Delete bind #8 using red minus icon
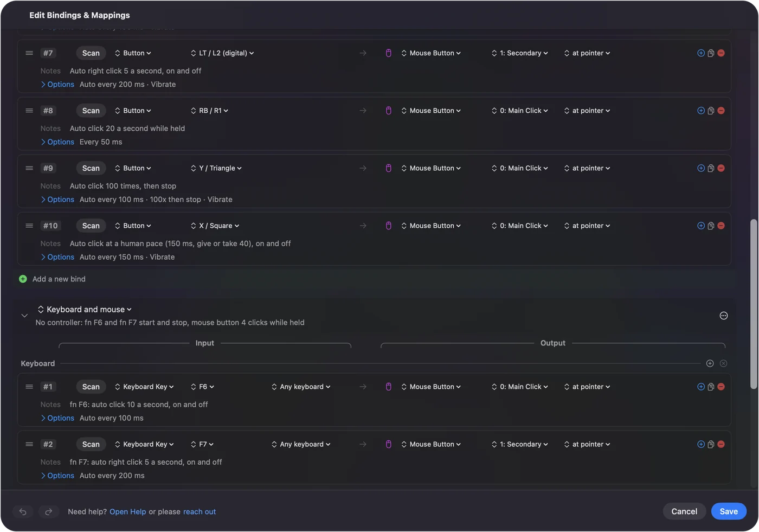The width and height of the screenshot is (759, 532). [721, 111]
